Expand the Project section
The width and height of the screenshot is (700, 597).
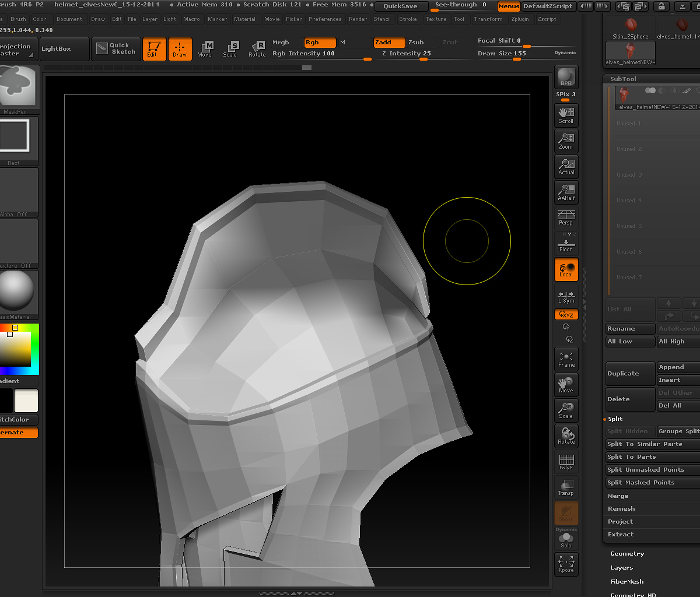[x=620, y=522]
